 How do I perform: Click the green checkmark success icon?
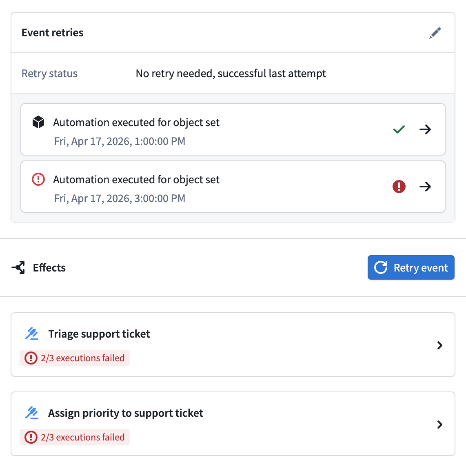(399, 129)
